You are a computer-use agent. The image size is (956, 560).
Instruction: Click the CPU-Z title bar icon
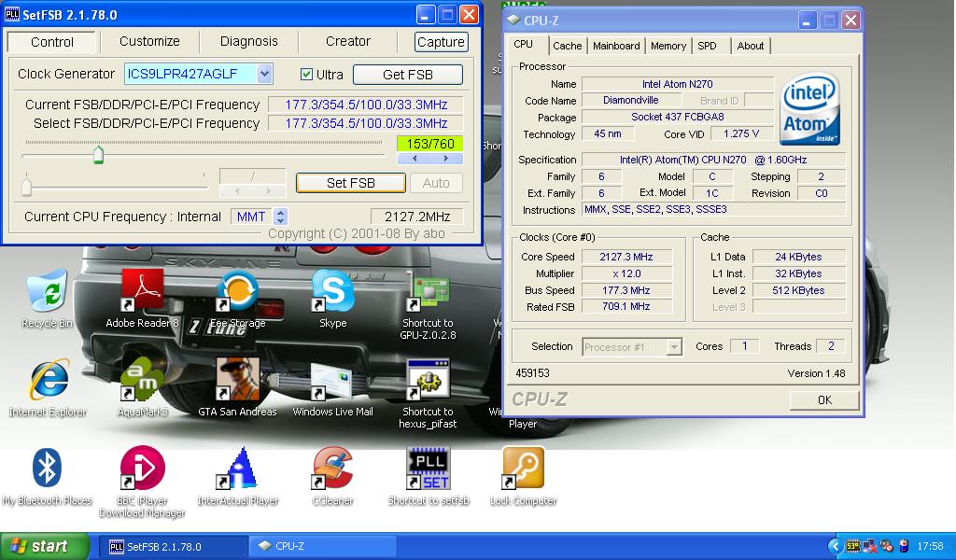[x=513, y=20]
